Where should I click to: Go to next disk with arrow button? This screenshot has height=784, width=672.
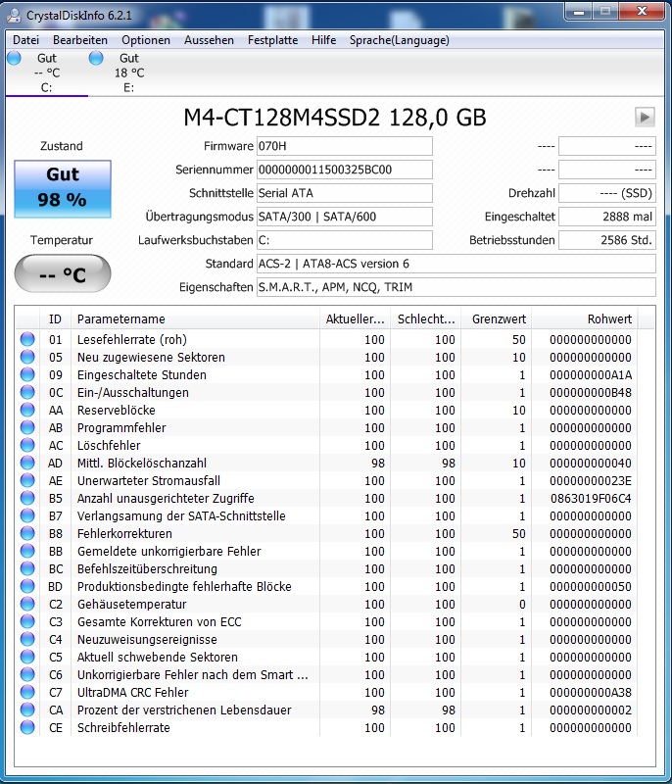645,117
